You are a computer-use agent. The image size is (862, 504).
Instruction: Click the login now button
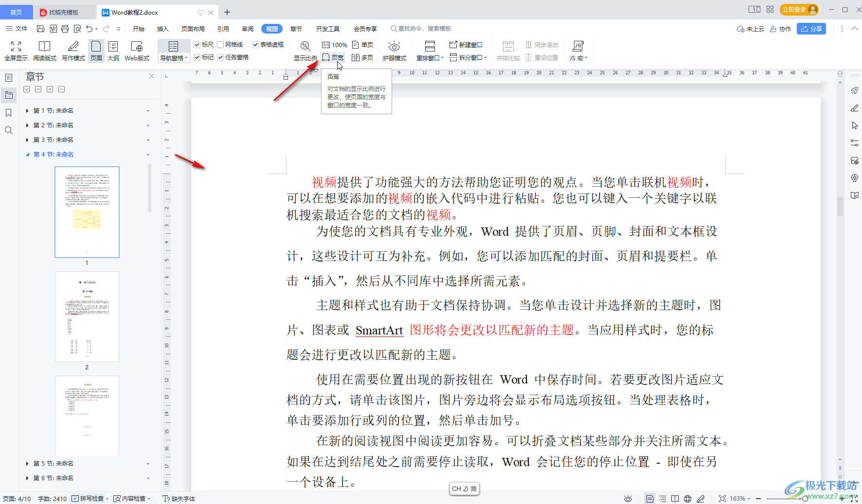coord(799,10)
